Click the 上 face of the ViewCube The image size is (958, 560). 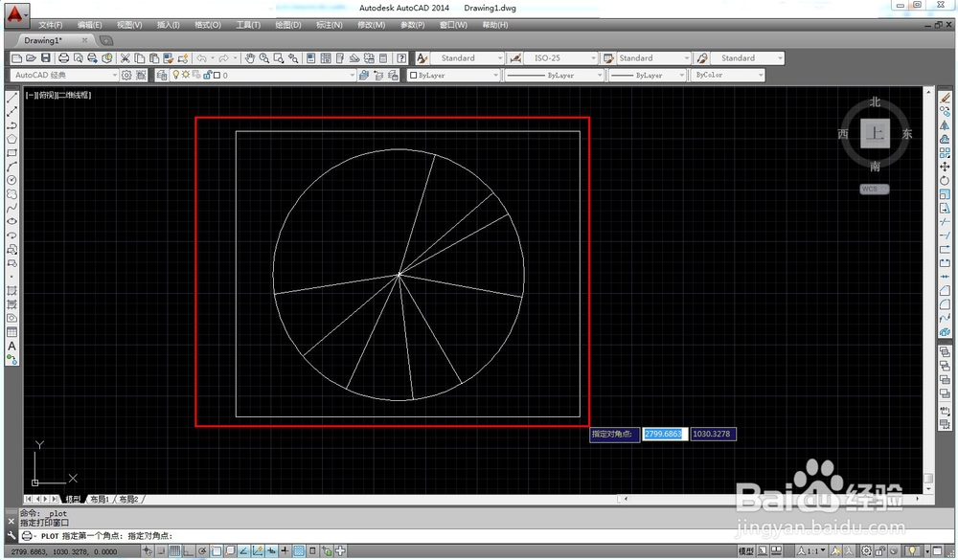click(x=875, y=133)
